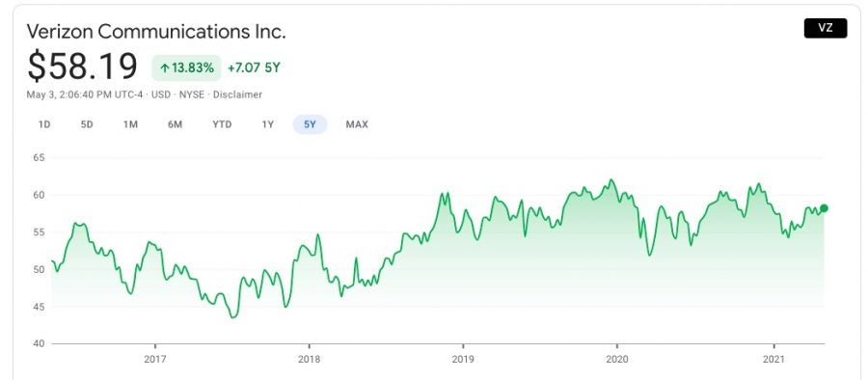The width and height of the screenshot is (868, 380).
Task: Select the 1D time range tab
Action: [44, 124]
